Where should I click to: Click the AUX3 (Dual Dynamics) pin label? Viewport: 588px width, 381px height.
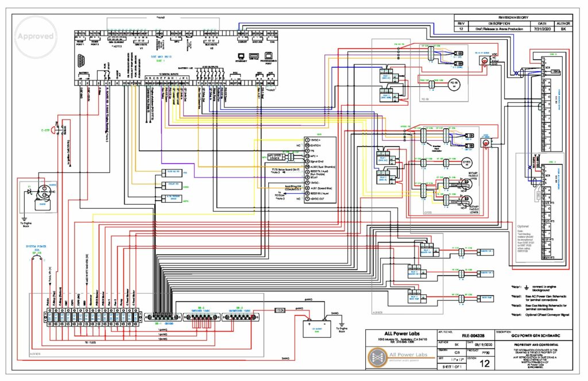pyautogui.click(x=323, y=167)
